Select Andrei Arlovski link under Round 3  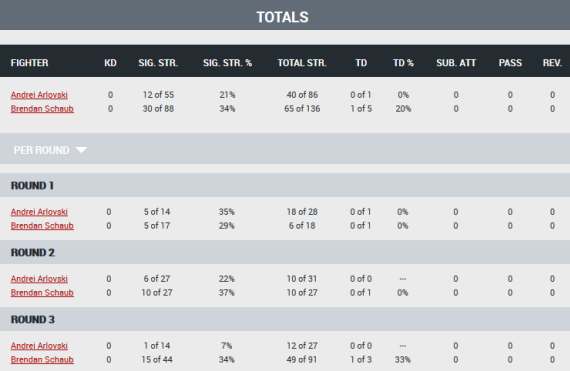click(x=39, y=346)
